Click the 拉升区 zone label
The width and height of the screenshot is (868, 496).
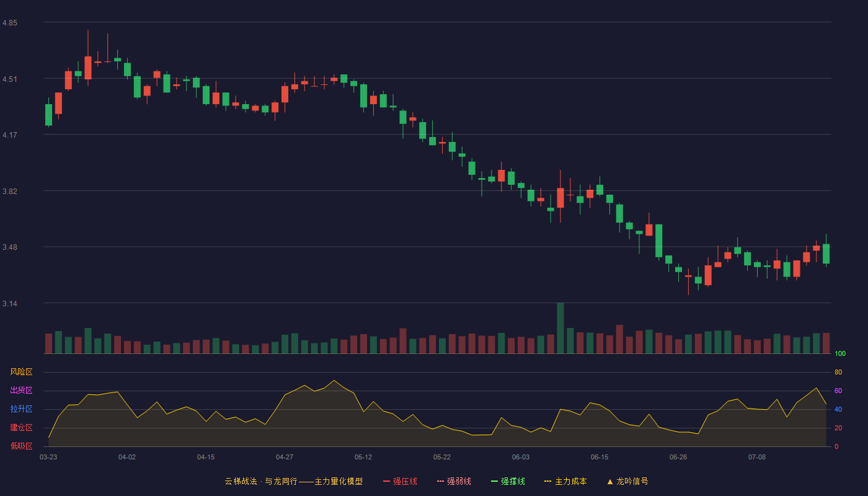[21, 409]
